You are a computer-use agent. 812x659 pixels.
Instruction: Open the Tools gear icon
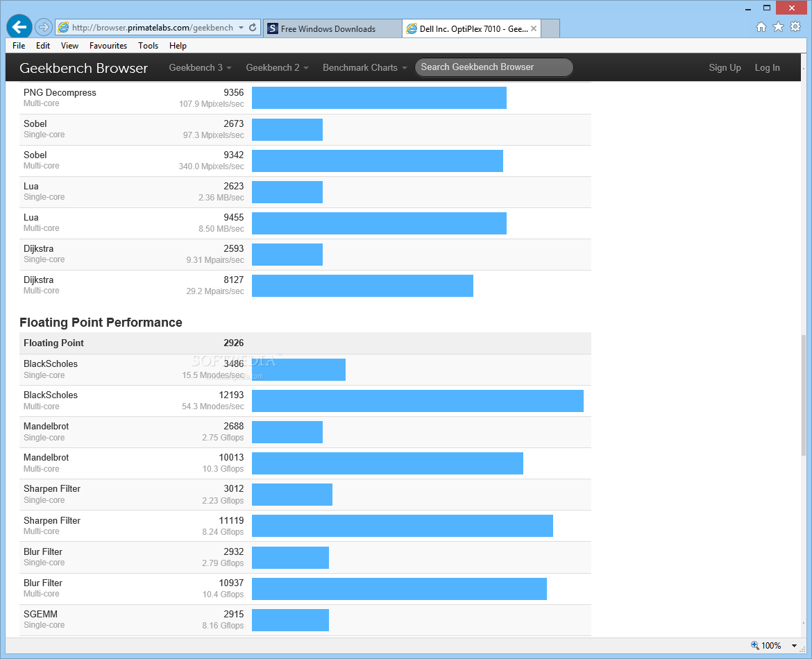coord(795,27)
